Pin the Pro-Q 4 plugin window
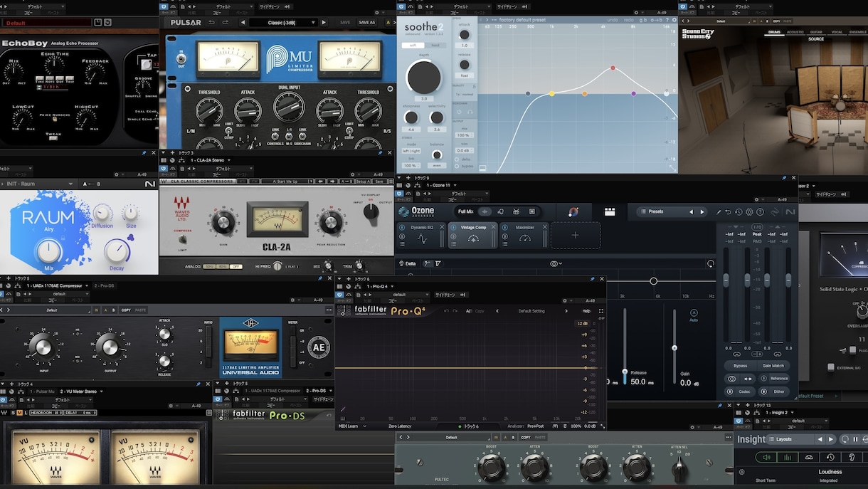Image resolution: width=868 pixels, height=489 pixels. tap(592, 279)
